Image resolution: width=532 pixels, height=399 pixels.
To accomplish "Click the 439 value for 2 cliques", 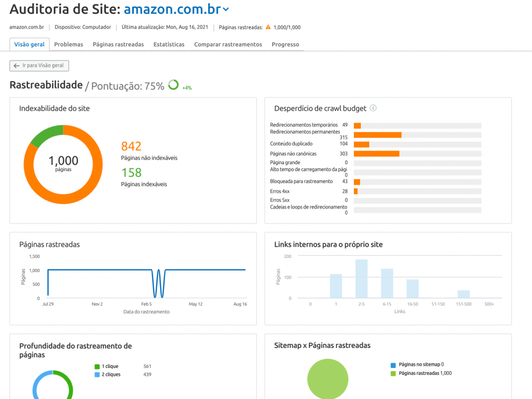I will [147, 374].
